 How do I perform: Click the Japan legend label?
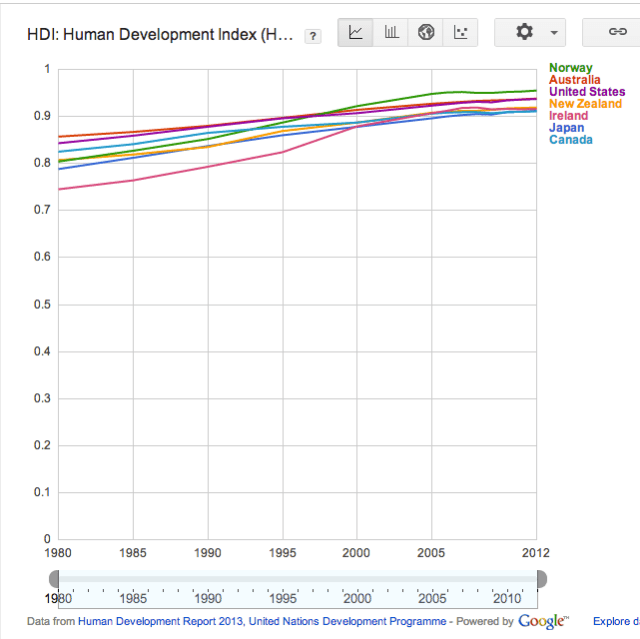click(566, 128)
